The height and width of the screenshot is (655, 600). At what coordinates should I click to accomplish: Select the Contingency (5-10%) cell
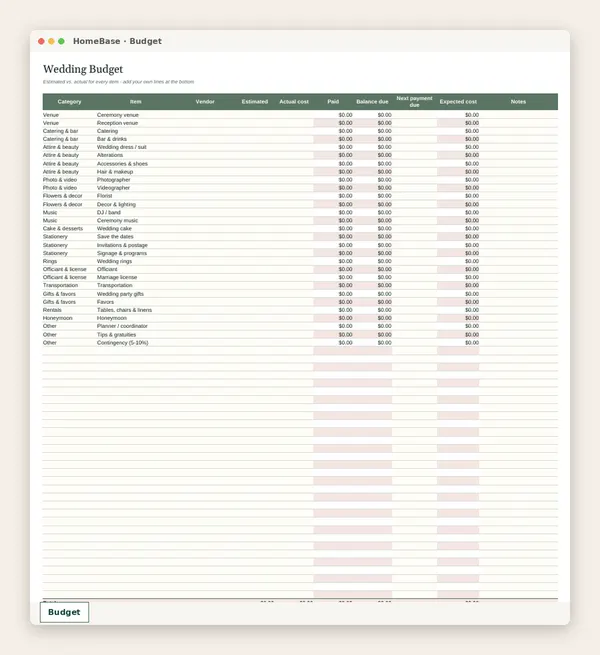coord(135,343)
